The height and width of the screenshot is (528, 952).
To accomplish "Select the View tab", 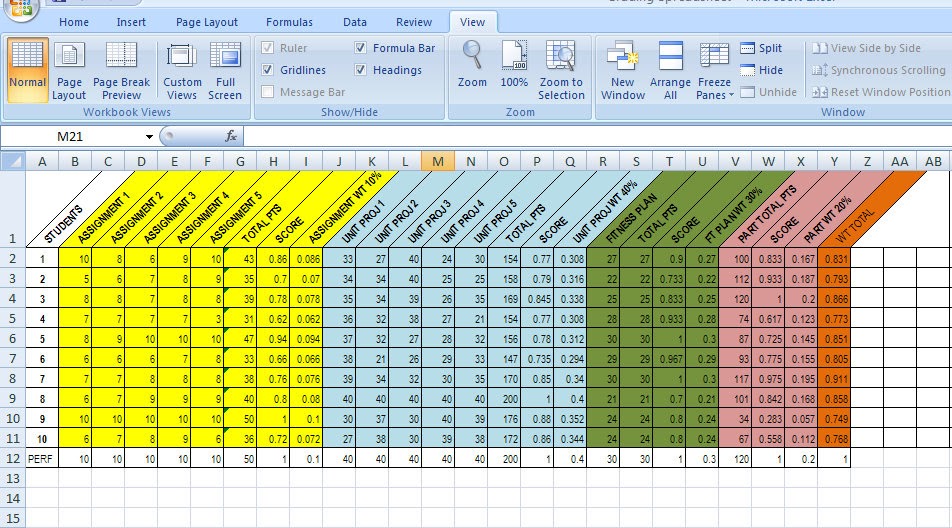I will 472,22.
